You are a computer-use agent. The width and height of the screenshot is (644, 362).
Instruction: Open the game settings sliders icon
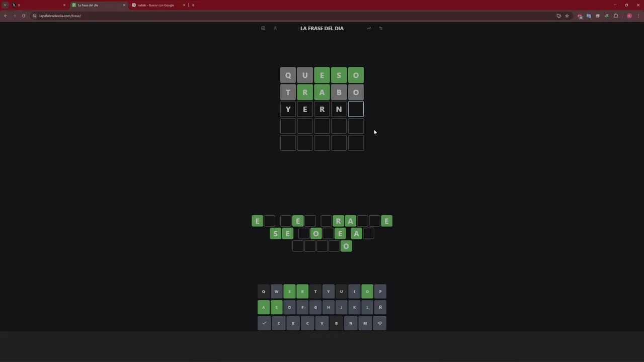pyautogui.click(x=381, y=28)
